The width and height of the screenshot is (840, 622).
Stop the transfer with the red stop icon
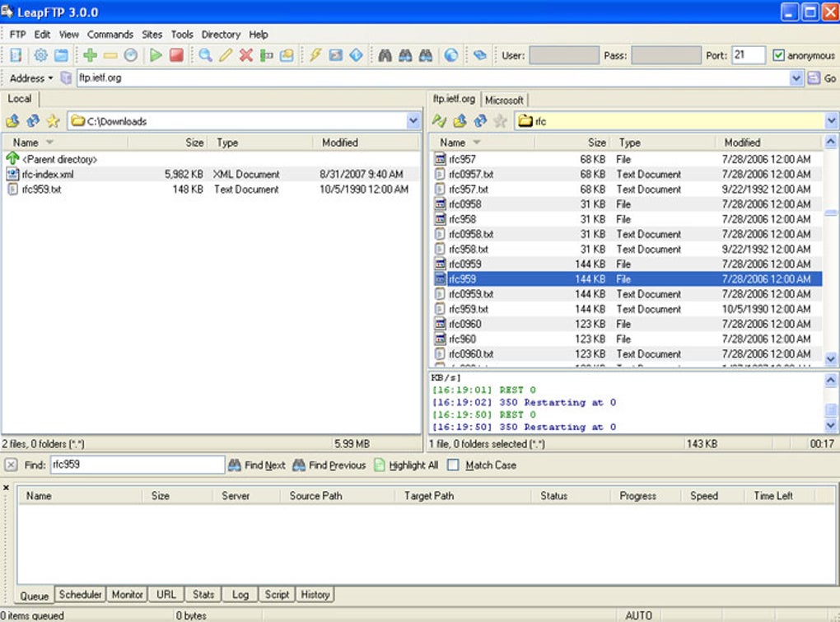176,55
